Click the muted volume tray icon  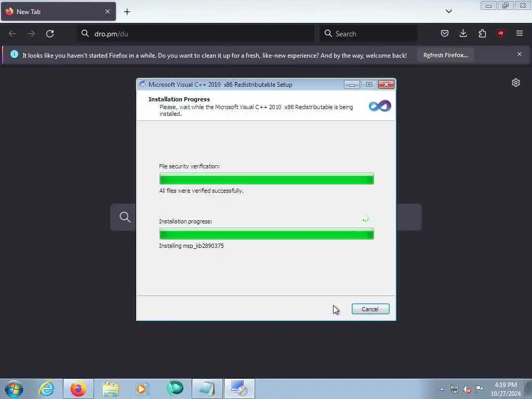[x=467, y=390]
